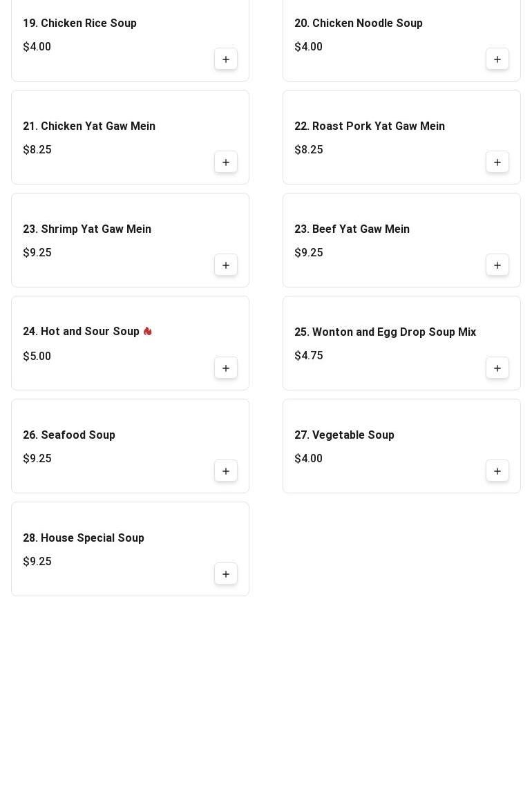Add House Special Soup to order
This screenshot has height=787, width=532.
(x=226, y=574)
